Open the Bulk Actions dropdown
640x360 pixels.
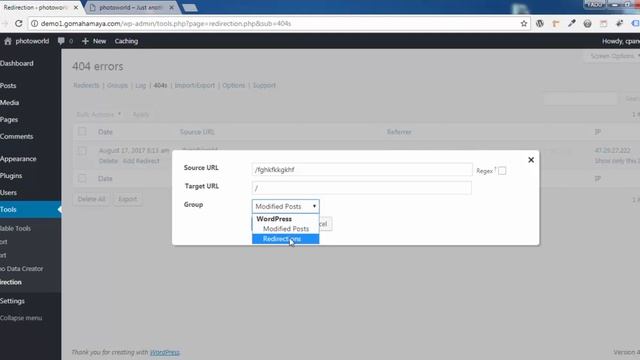[x=98, y=114]
